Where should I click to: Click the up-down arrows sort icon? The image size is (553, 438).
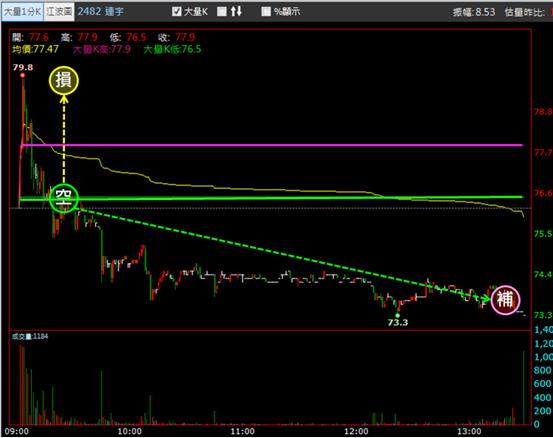click(x=236, y=11)
